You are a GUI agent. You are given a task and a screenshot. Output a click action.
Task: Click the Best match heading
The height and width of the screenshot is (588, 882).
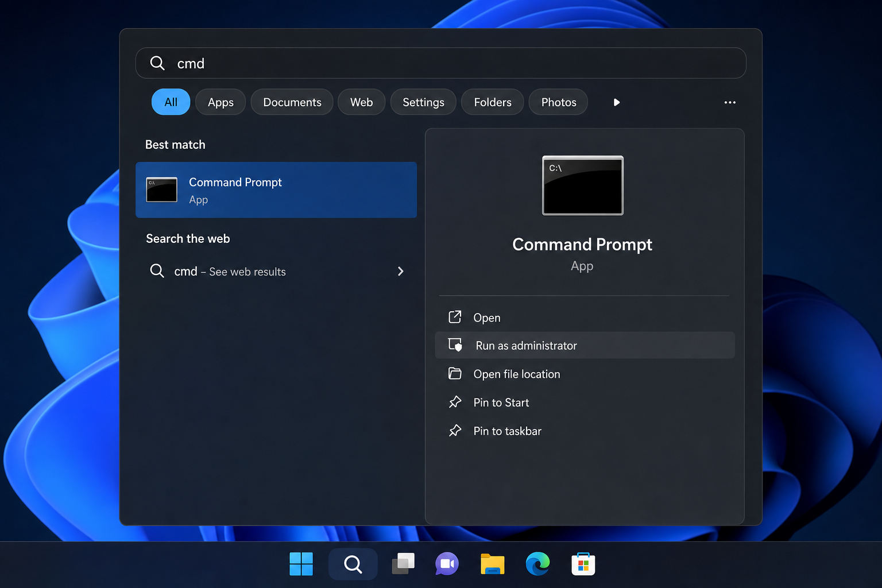click(175, 145)
